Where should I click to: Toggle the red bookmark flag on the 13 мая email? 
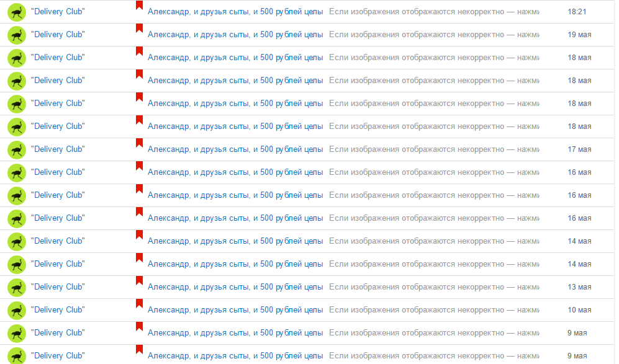click(139, 280)
